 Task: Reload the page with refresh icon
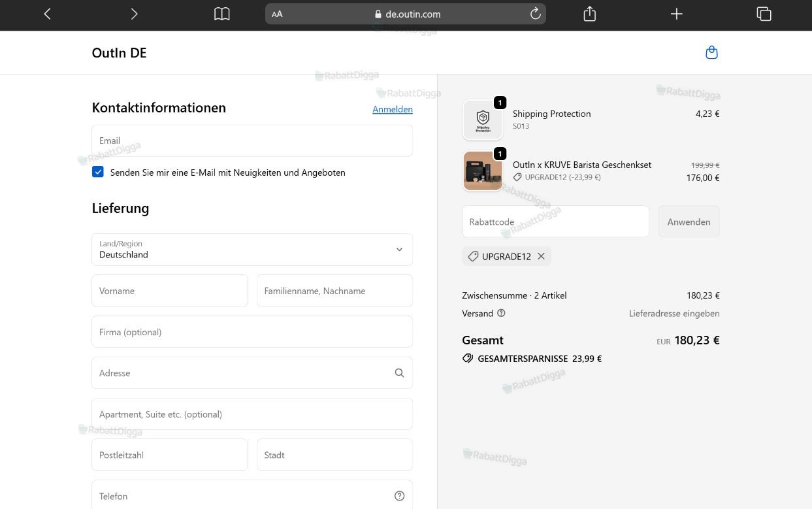pos(535,14)
